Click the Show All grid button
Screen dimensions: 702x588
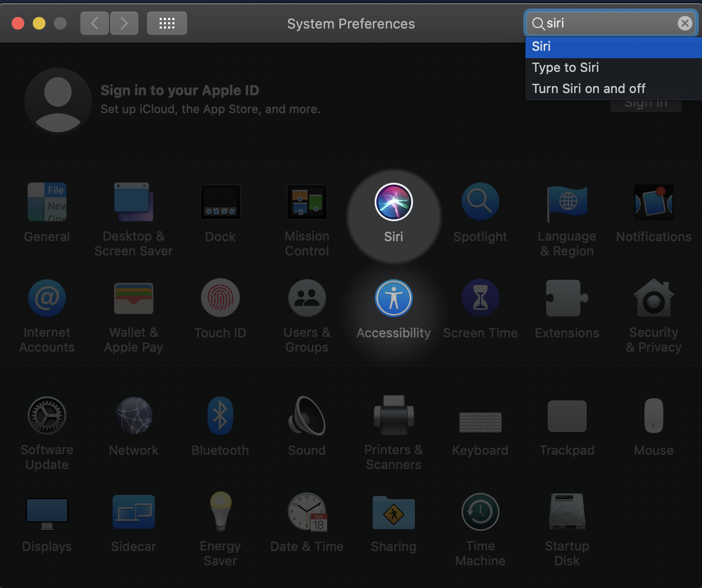[167, 23]
